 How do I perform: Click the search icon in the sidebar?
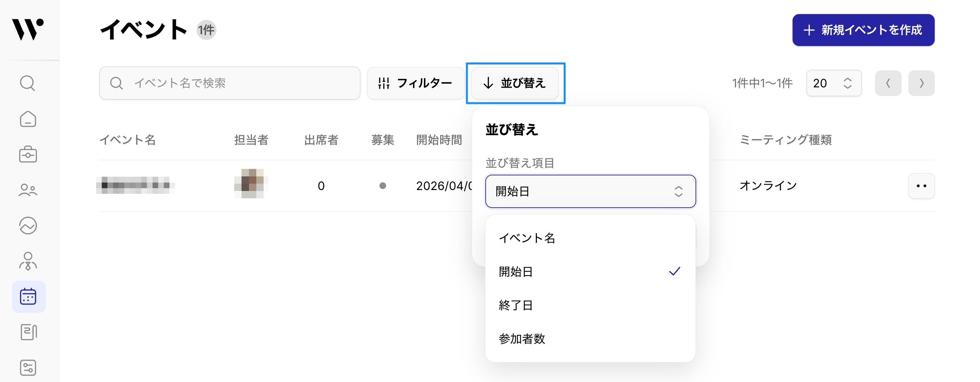[28, 83]
